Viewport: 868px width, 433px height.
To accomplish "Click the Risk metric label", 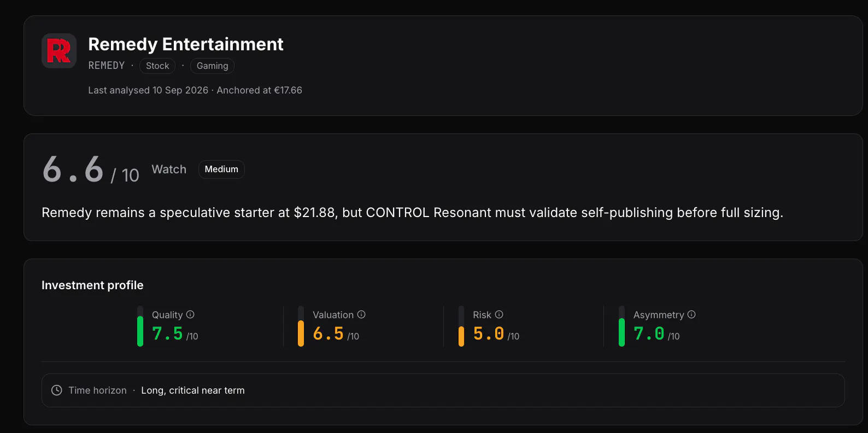I will click(482, 315).
